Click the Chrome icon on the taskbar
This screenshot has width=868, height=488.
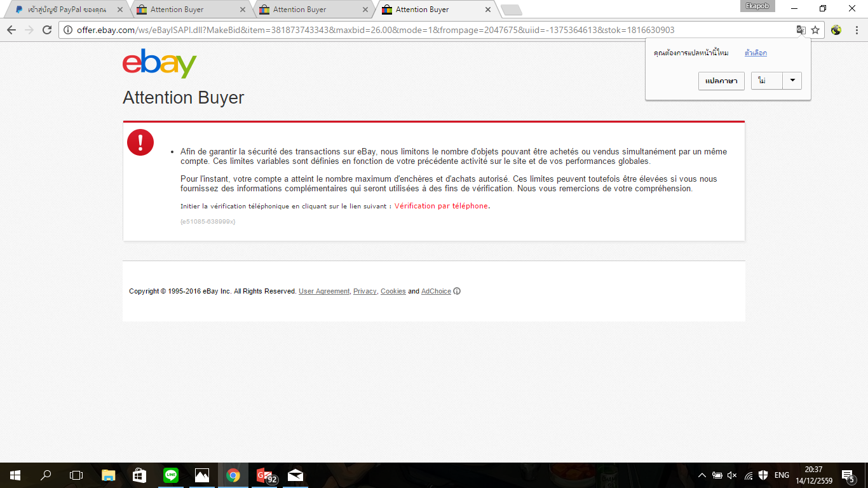233,475
